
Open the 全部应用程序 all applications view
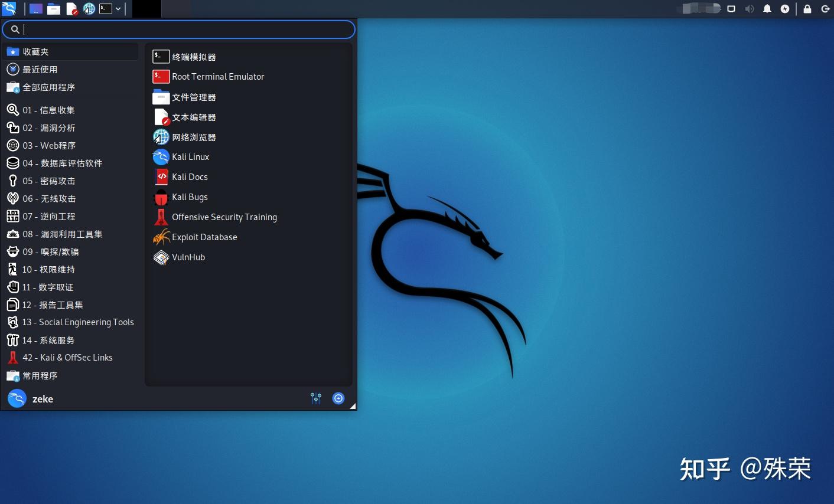coord(49,87)
